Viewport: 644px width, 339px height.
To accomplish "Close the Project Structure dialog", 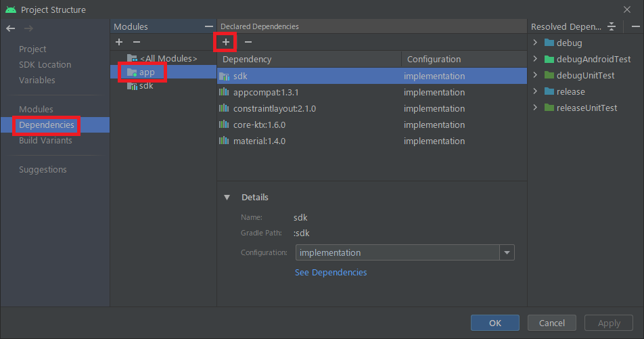I will 626,9.
